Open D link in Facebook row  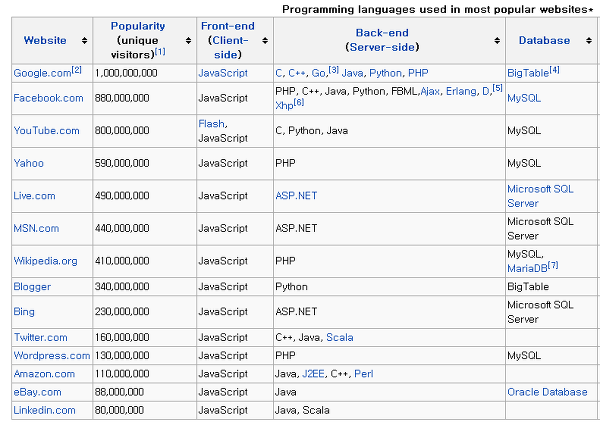(486, 91)
